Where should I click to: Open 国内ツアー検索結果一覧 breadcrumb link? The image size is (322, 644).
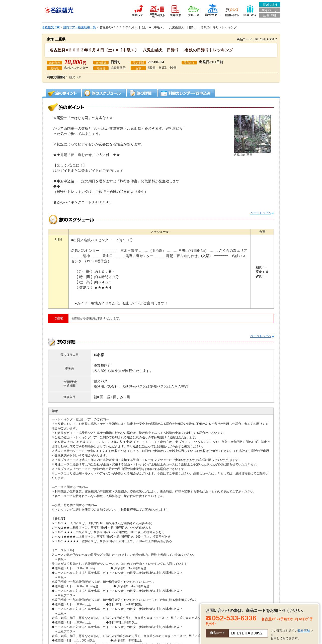(x=79, y=27)
